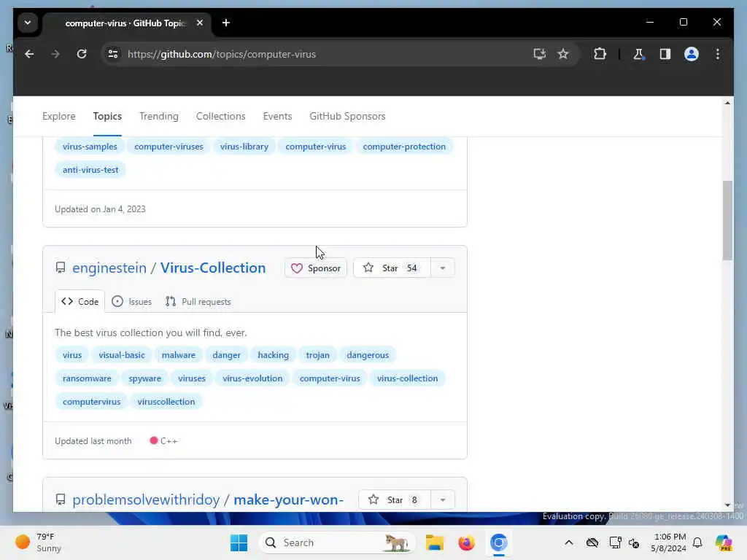Click the spyware topic tag
Screen dimensions: 747x560
[145, 378]
